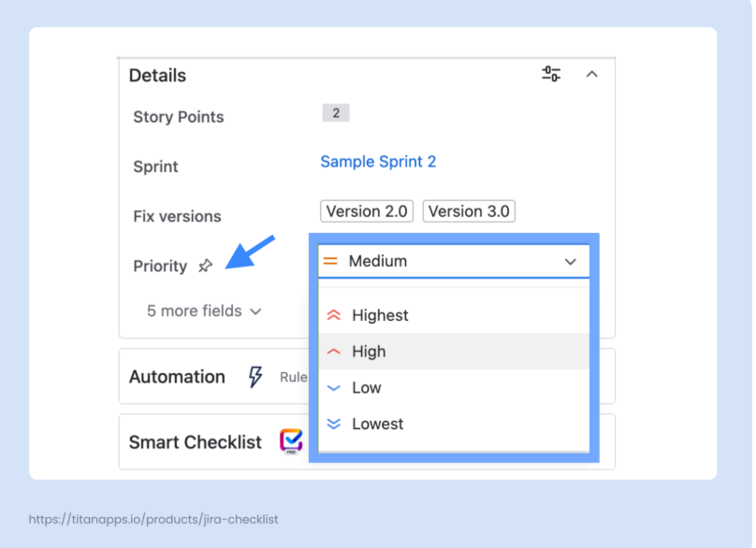Viewport: 756px width, 548px height.
Task: Click the Story Points value 2
Action: coord(335,113)
